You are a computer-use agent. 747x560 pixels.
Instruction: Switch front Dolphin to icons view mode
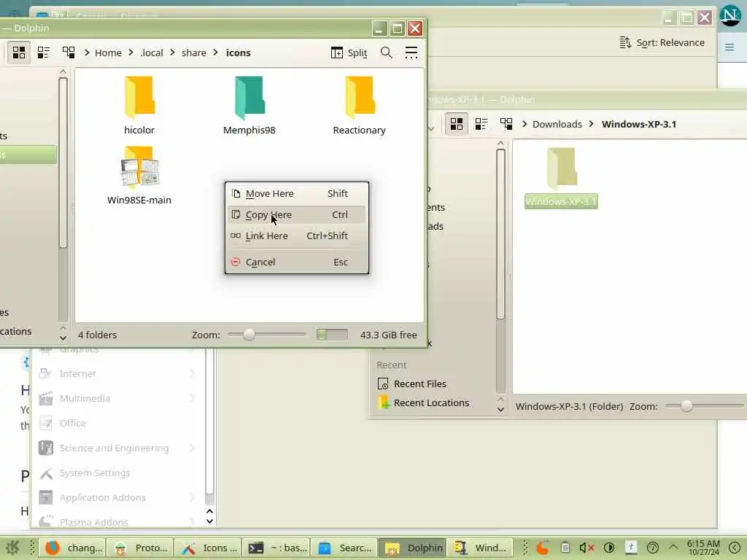[18, 52]
